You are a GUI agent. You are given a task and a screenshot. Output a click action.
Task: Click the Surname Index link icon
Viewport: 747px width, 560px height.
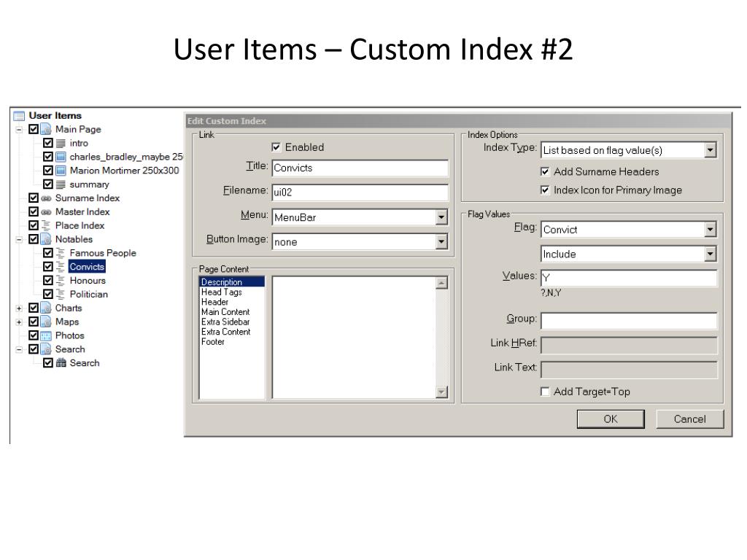pos(46,198)
